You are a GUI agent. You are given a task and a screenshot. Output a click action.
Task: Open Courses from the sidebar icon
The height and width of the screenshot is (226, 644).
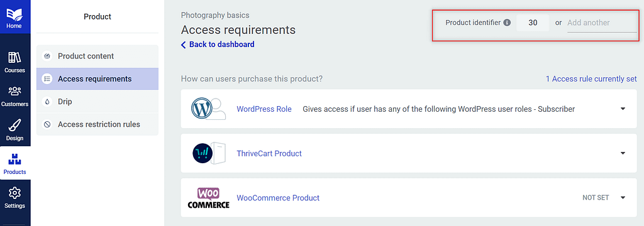(x=15, y=57)
